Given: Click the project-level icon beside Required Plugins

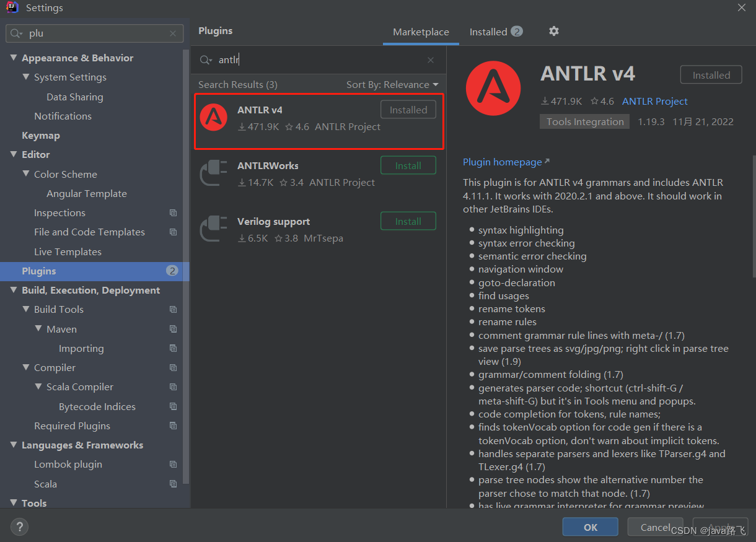Looking at the screenshot, I should coord(173,426).
